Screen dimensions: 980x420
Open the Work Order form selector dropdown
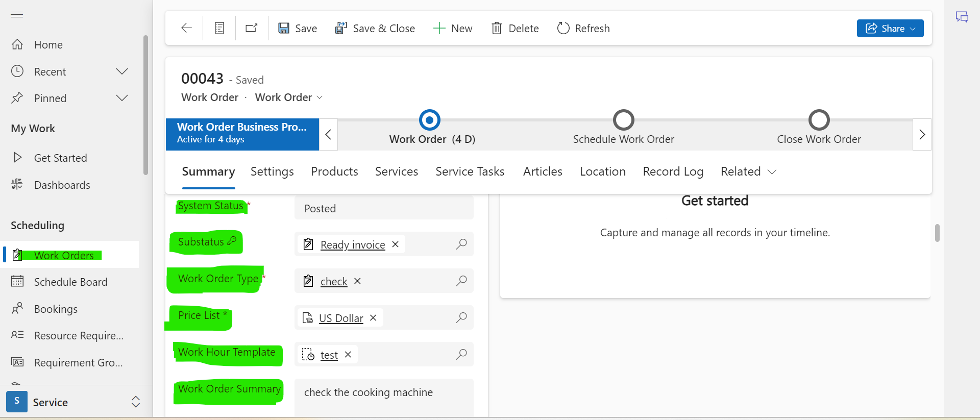tap(289, 97)
